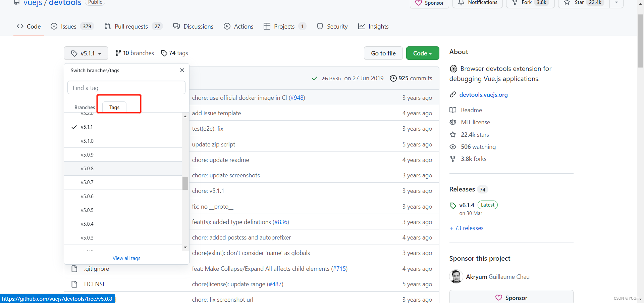Open the Issues tab
644x303 pixels.
coord(72,27)
